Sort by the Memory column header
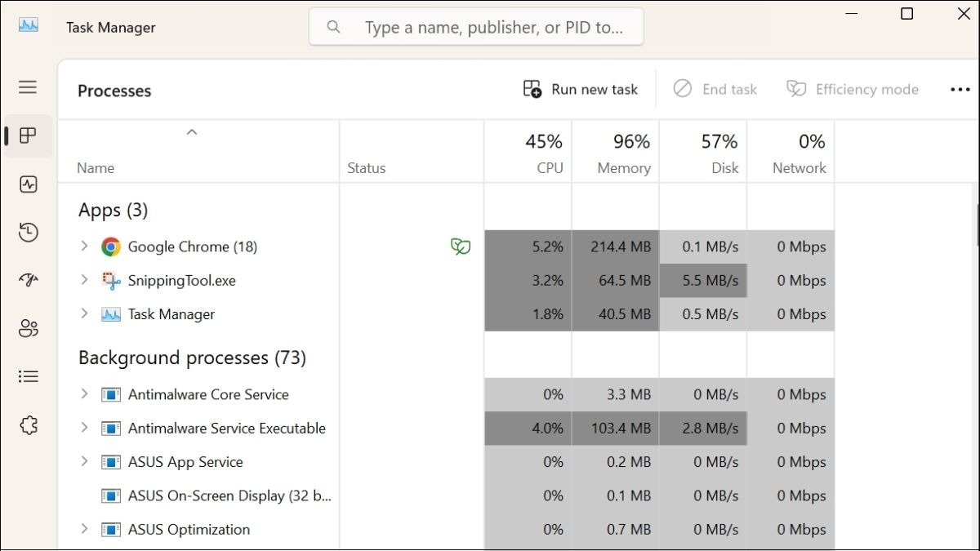Screen dimensions: 980x551 615,152
